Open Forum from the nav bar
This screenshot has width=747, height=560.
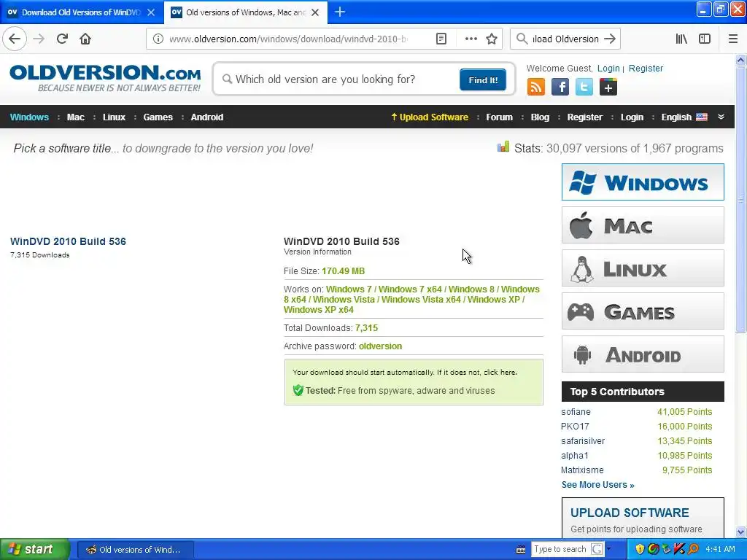tap(499, 117)
